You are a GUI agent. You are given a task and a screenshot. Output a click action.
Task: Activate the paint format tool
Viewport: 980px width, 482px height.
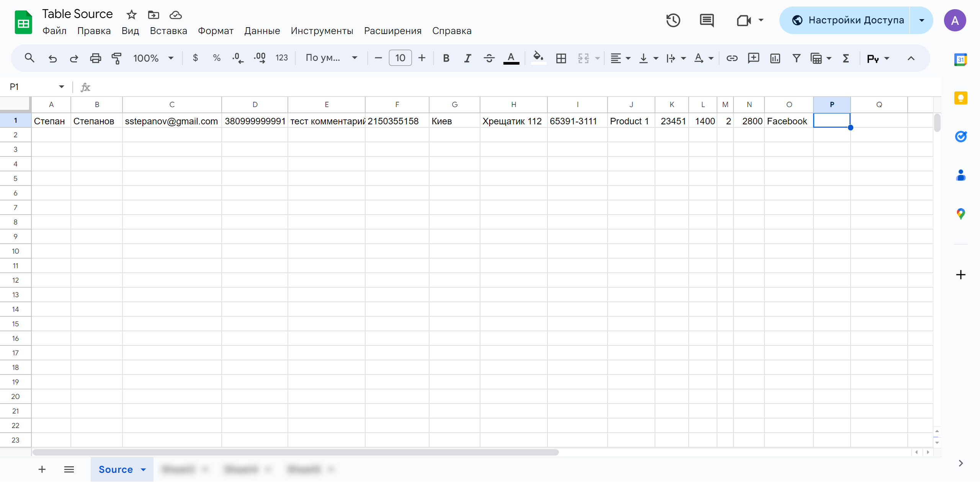point(116,58)
